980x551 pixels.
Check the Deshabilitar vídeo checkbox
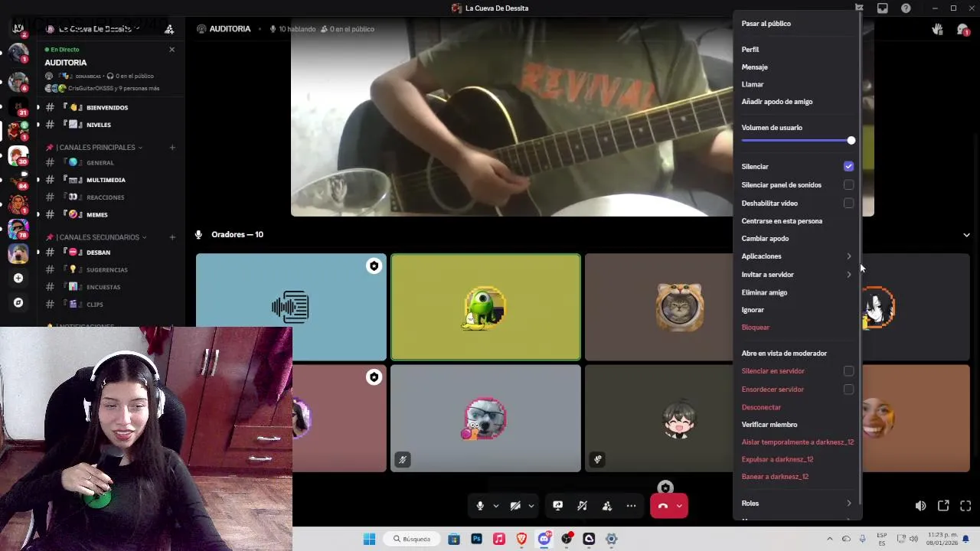tap(848, 203)
